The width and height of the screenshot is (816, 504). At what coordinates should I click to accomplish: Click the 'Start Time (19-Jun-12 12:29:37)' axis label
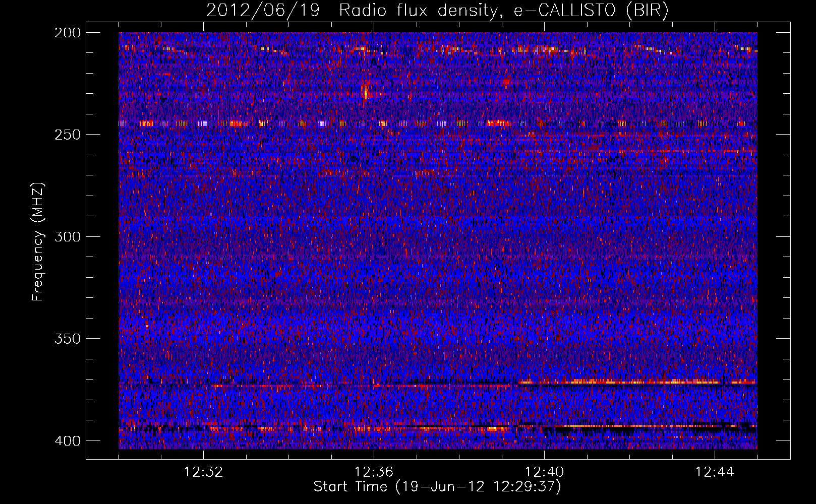coord(437,487)
